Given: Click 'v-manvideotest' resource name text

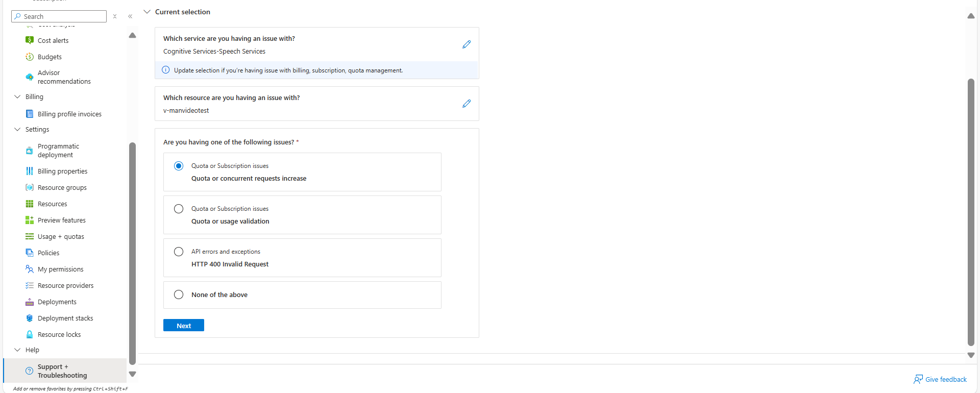Looking at the screenshot, I should coord(186,110).
